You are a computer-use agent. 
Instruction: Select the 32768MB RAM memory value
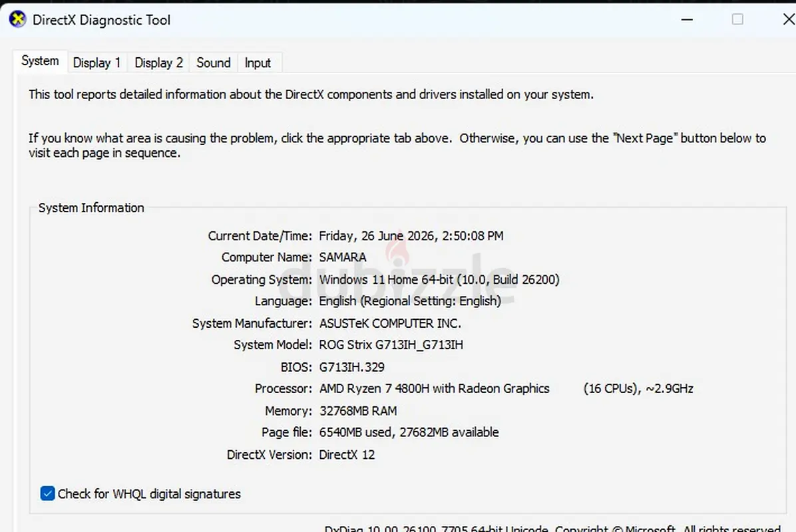tap(358, 411)
